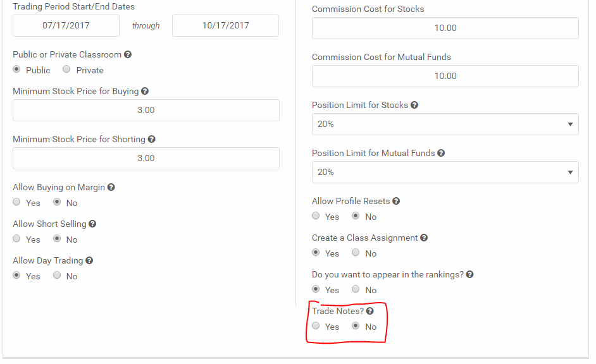Show help for Trade Notes question

(x=370, y=312)
